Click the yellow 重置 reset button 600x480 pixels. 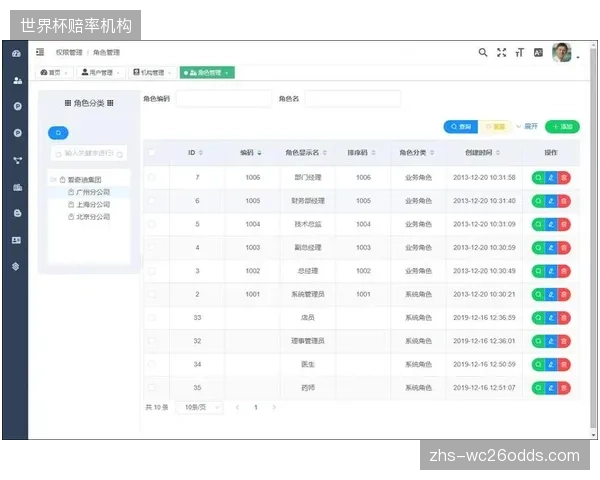coord(495,127)
